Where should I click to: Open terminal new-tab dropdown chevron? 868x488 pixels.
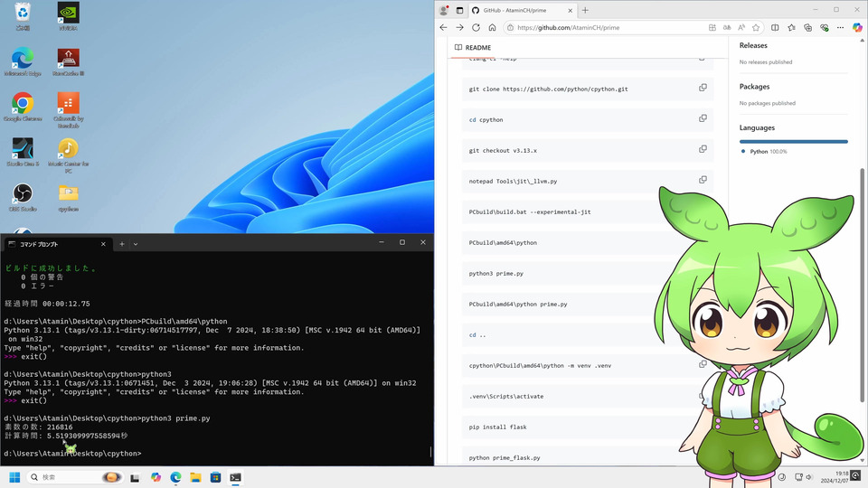pos(136,243)
